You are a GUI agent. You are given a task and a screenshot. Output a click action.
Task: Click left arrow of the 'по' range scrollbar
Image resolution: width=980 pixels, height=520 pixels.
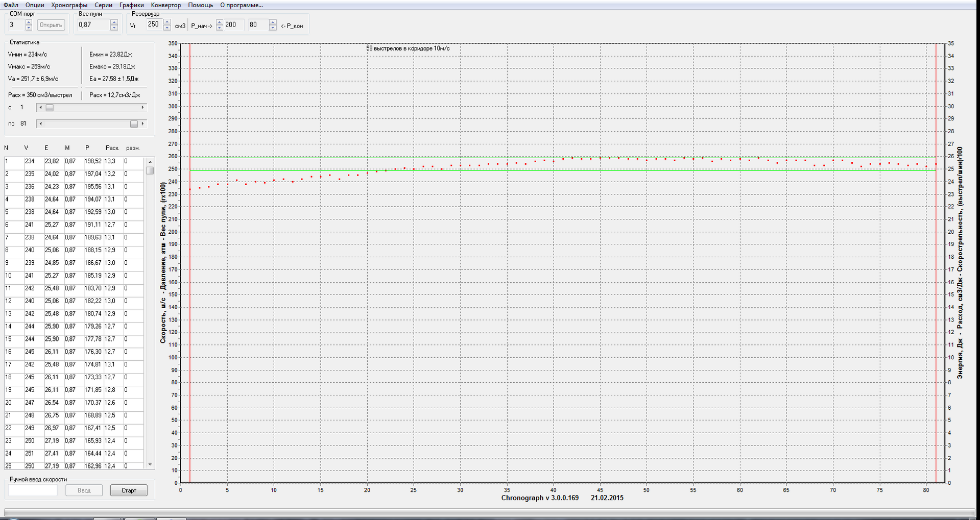(x=41, y=124)
